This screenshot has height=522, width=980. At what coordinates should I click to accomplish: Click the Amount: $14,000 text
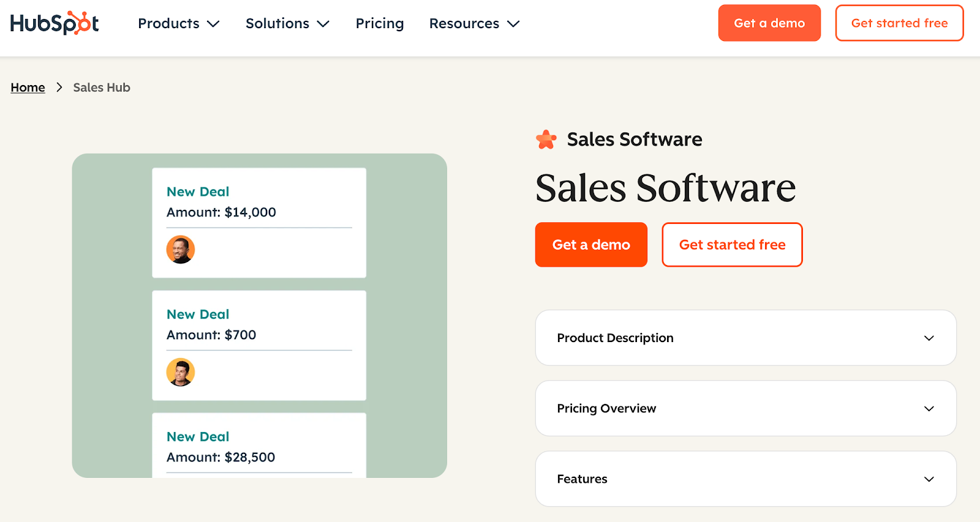click(x=221, y=212)
